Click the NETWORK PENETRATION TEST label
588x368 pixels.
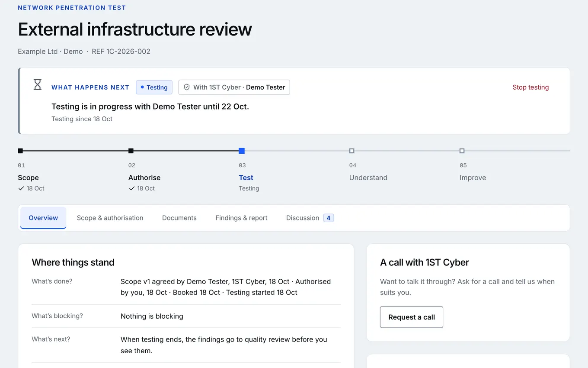coord(72,8)
